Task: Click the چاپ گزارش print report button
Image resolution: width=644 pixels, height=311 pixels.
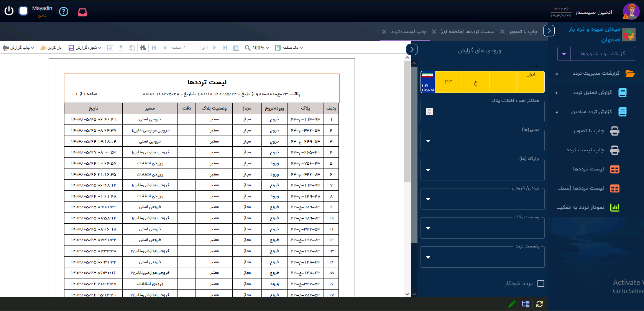Action: [x=18, y=48]
